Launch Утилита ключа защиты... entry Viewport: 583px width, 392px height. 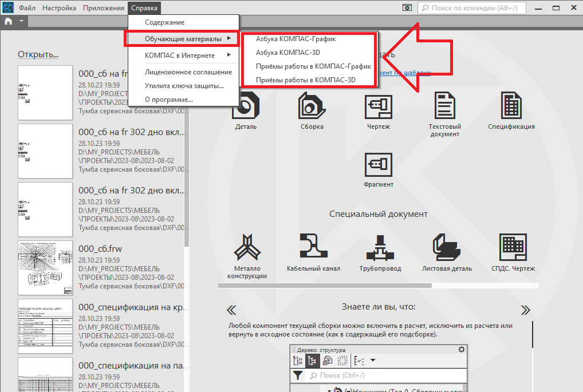coord(183,86)
